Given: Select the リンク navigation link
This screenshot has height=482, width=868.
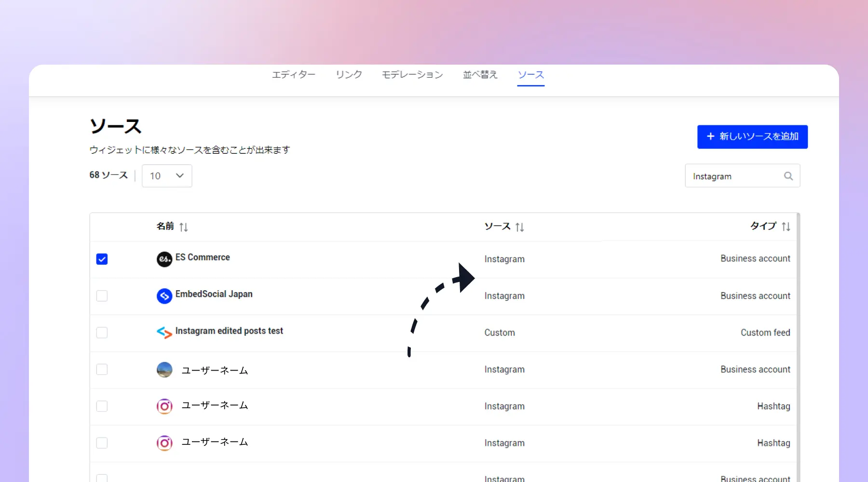Looking at the screenshot, I should [x=348, y=75].
